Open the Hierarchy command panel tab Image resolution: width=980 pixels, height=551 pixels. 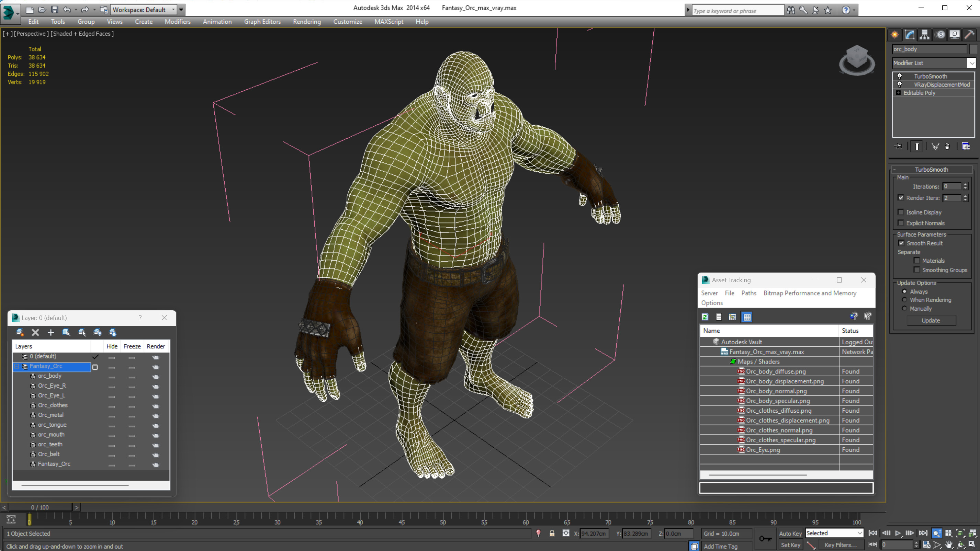point(924,35)
